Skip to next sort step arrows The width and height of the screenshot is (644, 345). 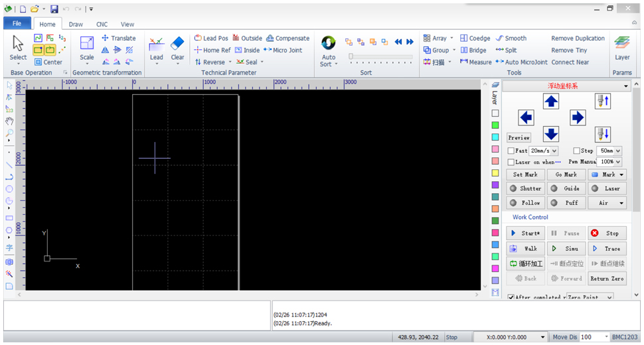pos(410,42)
